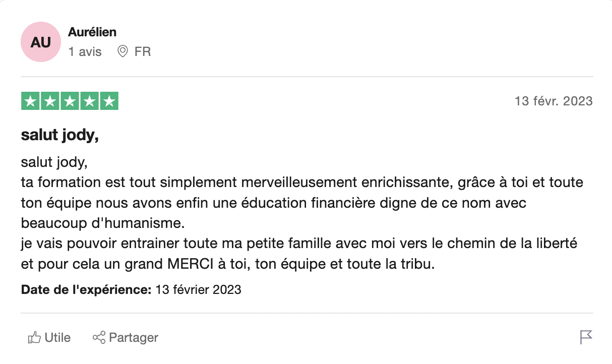Image resolution: width=612 pixels, height=364 pixels.
Task: Click the FR country label
Action: 143,51
